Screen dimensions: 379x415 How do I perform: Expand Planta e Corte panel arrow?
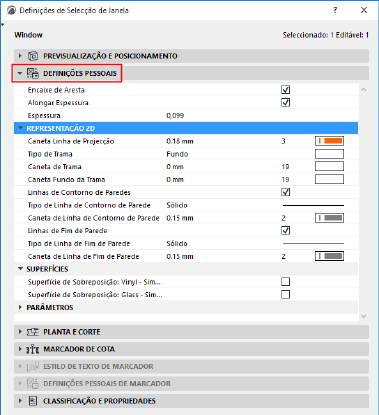(x=20, y=332)
